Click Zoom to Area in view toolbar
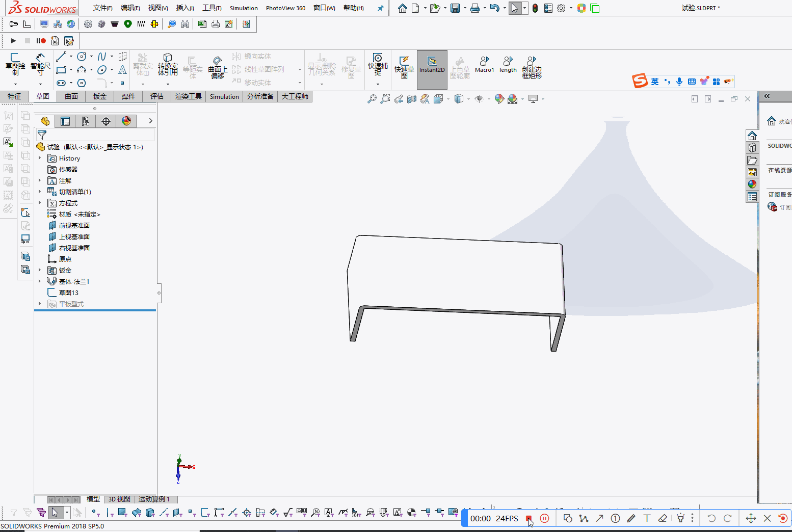This screenshot has height=532, width=792. tap(385, 99)
